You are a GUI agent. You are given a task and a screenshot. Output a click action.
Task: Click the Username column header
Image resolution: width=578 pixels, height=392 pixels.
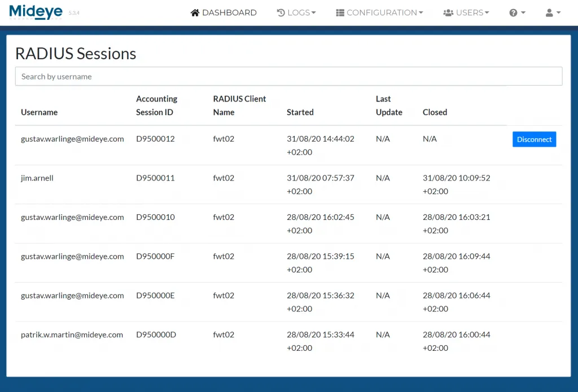click(39, 112)
